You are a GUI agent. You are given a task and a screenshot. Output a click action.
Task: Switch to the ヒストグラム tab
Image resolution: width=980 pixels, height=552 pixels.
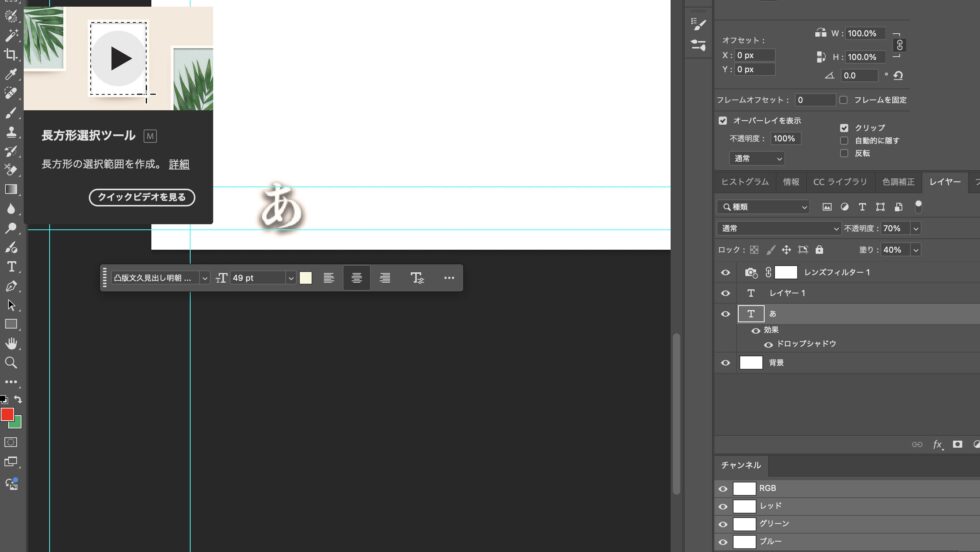tap(745, 182)
